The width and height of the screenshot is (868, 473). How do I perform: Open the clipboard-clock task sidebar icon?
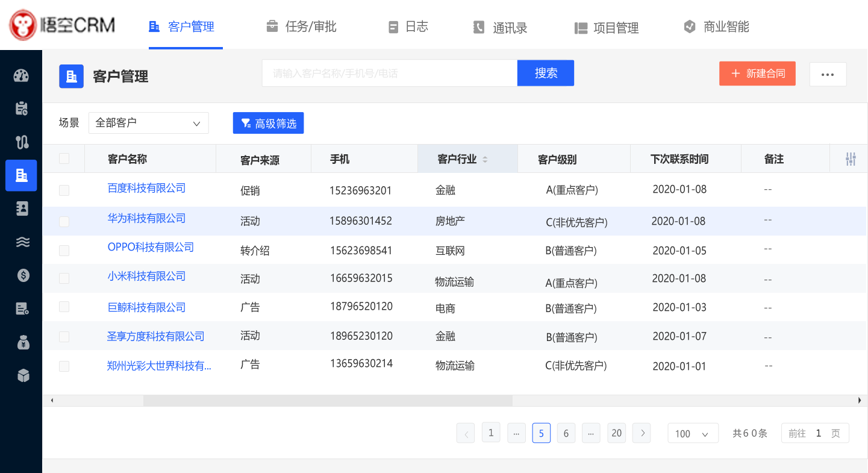(21, 108)
